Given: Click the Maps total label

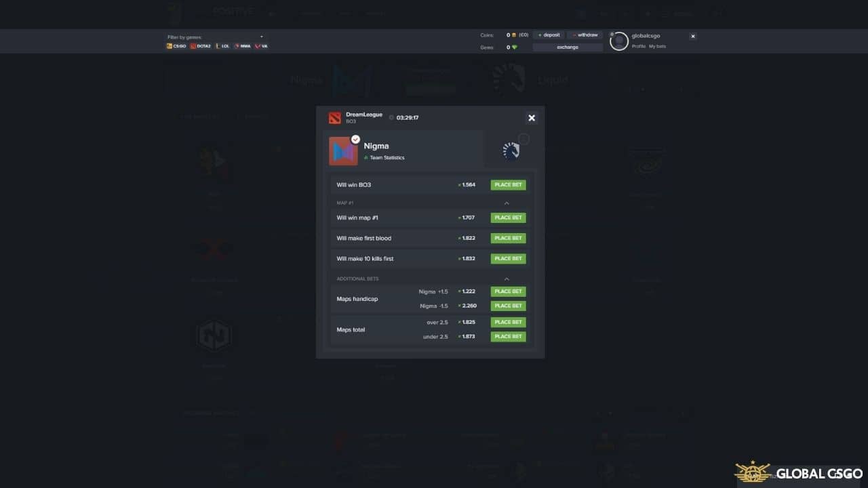Looking at the screenshot, I should pyautogui.click(x=351, y=329).
